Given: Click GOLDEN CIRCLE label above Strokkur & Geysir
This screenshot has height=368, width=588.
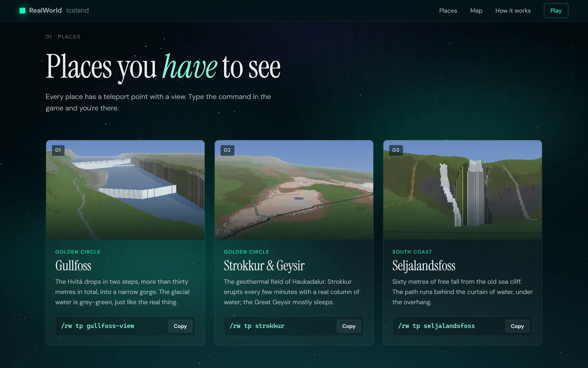Looking at the screenshot, I should [247, 252].
